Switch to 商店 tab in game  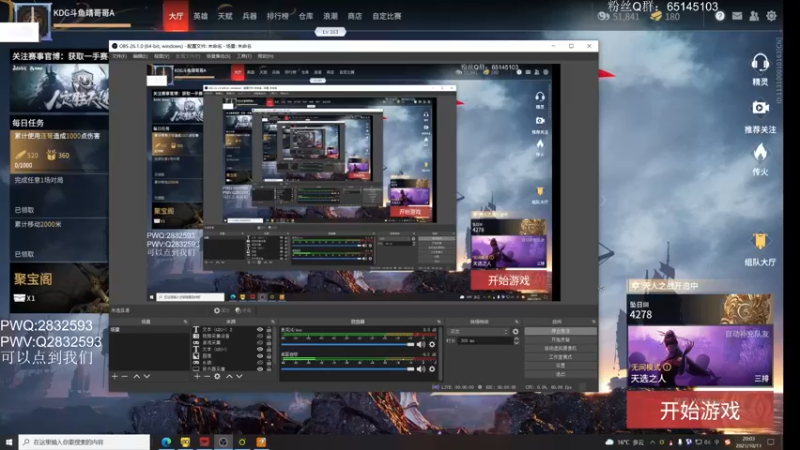355,16
